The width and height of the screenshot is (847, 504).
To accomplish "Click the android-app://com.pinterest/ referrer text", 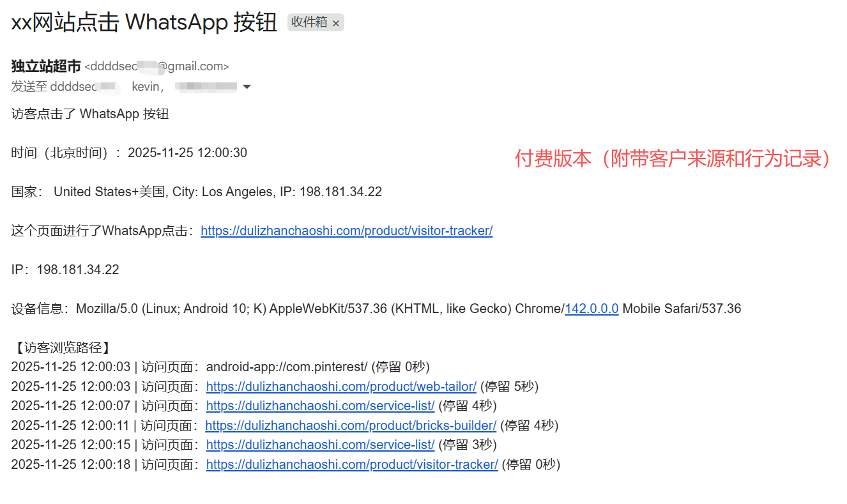I will [286, 367].
